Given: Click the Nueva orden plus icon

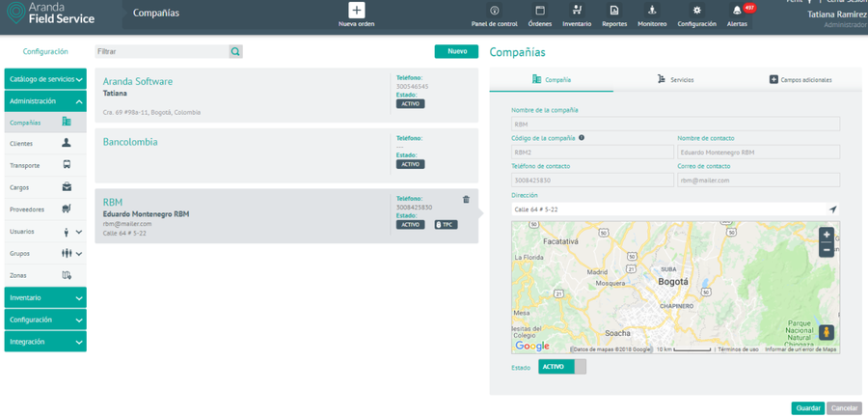Looking at the screenshot, I should [357, 11].
